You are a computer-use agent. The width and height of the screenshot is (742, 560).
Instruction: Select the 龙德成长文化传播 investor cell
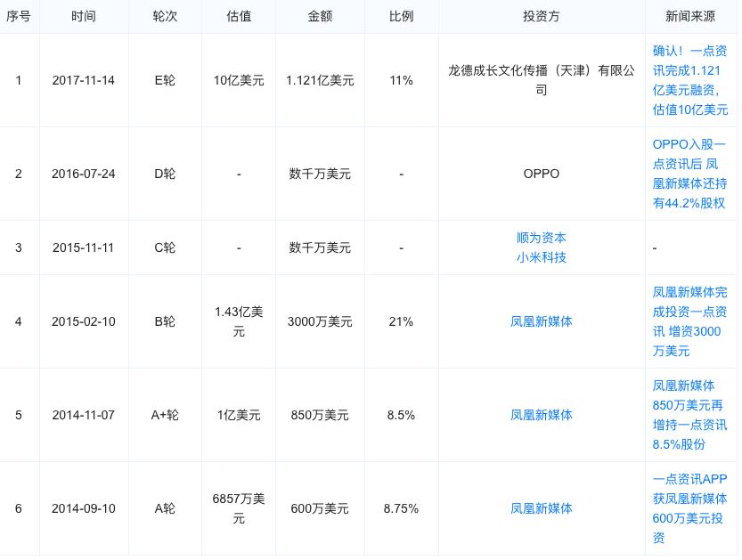(x=542, y=80)
